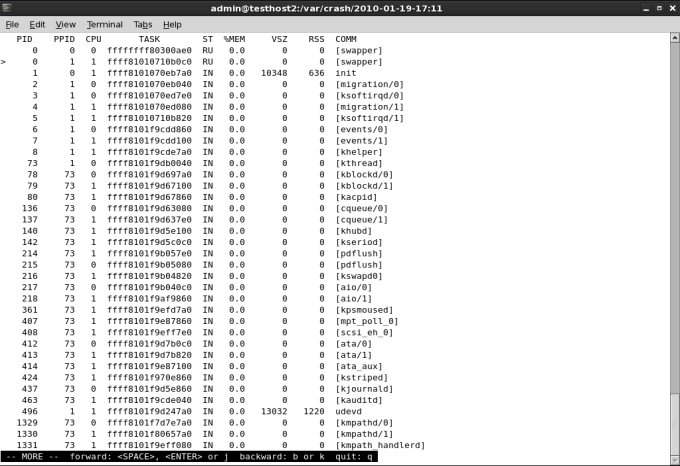The width and height of the screenshot is (680, 466).
Task: Select the '[aio/1]' entry
Action: (x=354, y=298)
